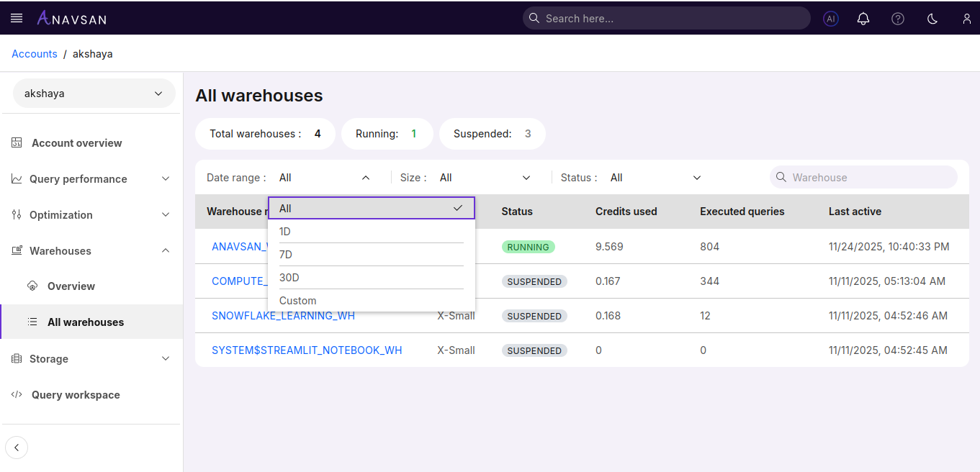
Task: Collapse the sidebar with arrow button
Action: point(17,448)
